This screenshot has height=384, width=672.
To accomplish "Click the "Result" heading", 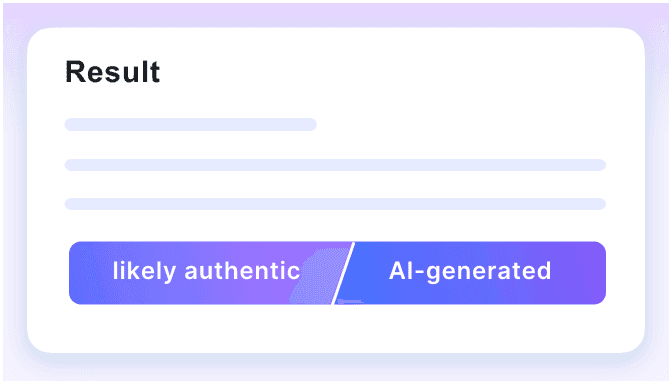I will coord(113,72).
